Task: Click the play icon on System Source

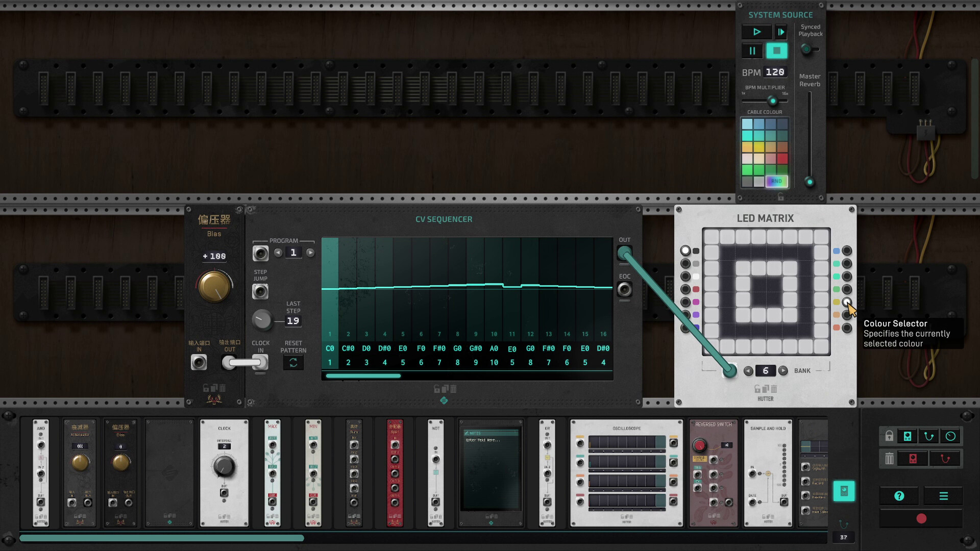Action: (x=757, y=32)
